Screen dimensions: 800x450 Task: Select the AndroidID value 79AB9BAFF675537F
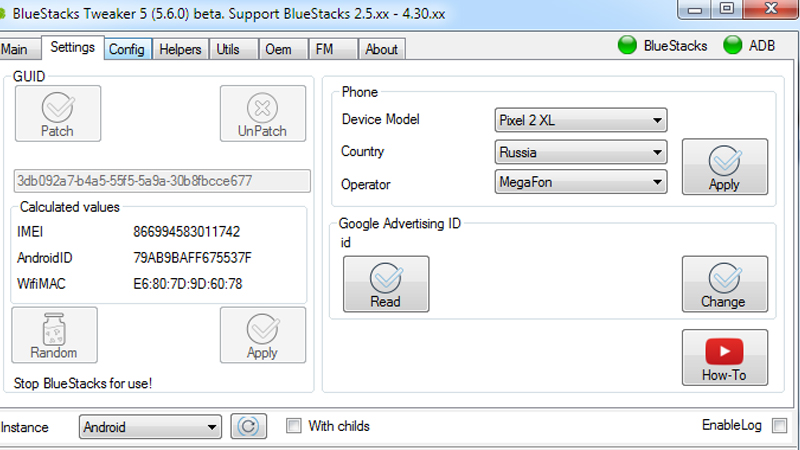point(192,258)
